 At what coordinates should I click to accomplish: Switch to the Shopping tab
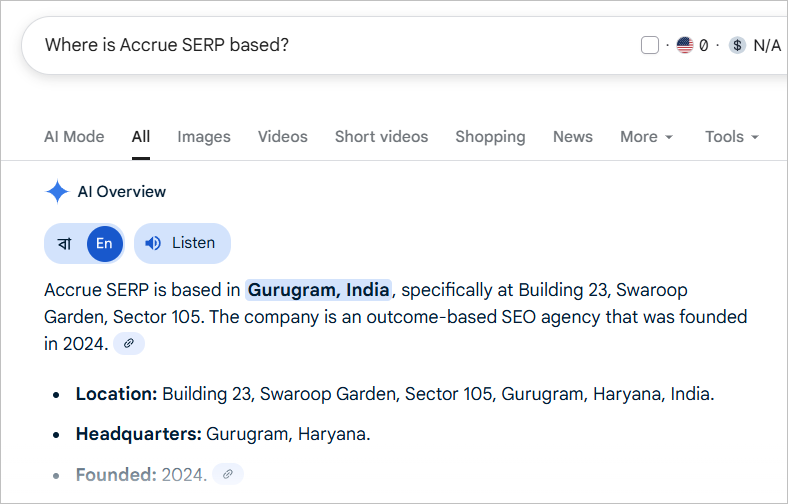click(490, 137)
